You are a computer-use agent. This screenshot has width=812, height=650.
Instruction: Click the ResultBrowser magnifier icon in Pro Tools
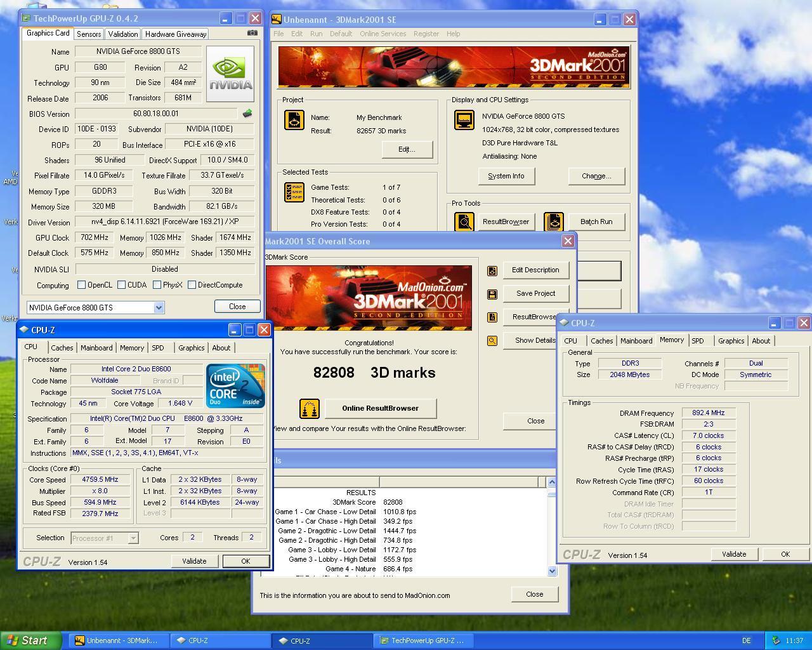point(464,222)
